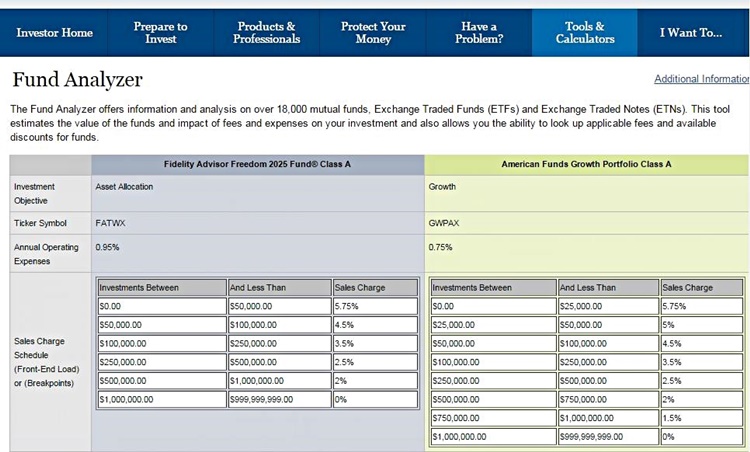Click the Fund Analyzer page heading
The height and width of the screenshot is (452, 750).
pos(77,80)
